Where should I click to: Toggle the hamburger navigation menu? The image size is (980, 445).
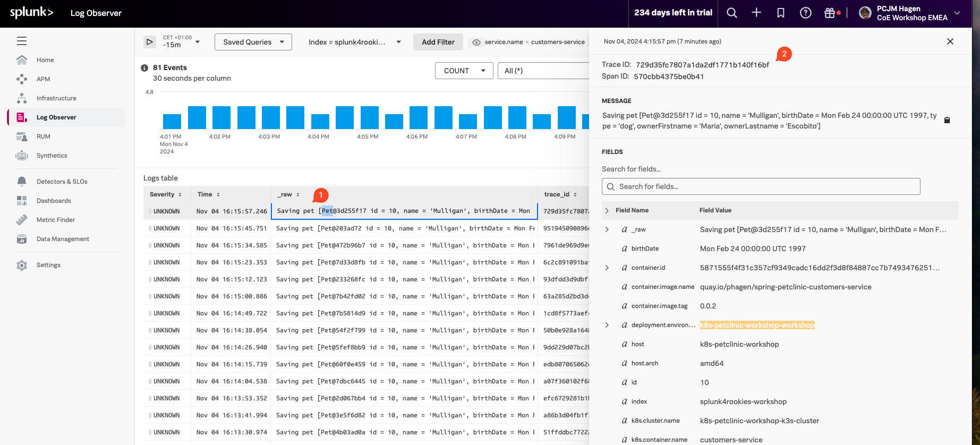coord(22,41)
